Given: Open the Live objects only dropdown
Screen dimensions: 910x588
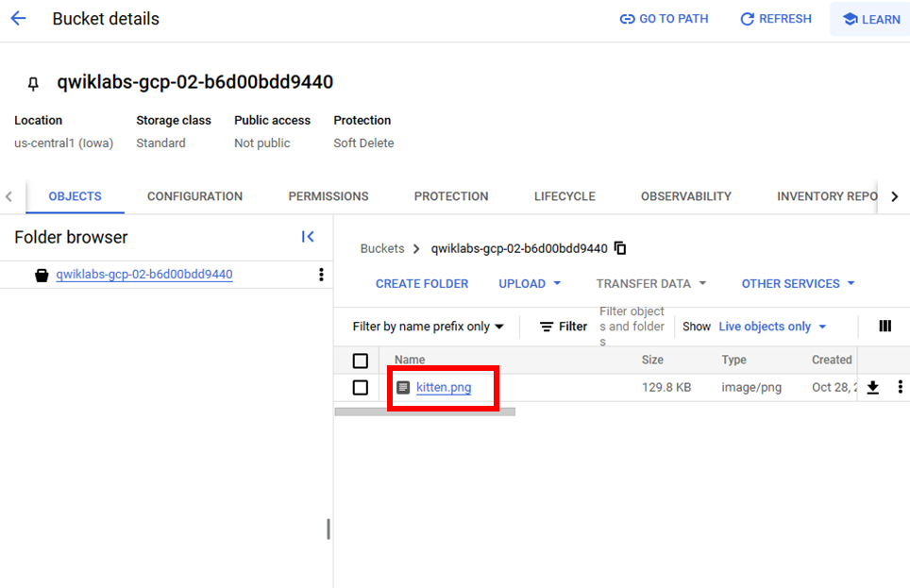Looking at the screenshot, I should 772,327.
